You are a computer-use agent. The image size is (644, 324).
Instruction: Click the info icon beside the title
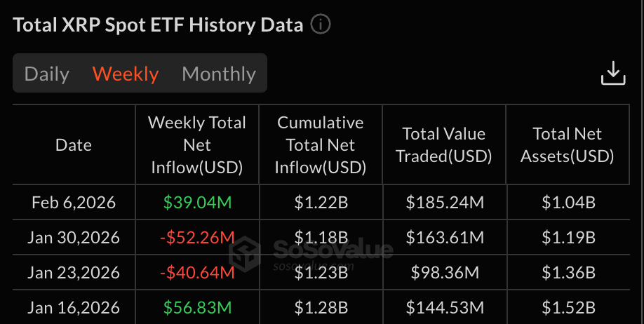320,25
